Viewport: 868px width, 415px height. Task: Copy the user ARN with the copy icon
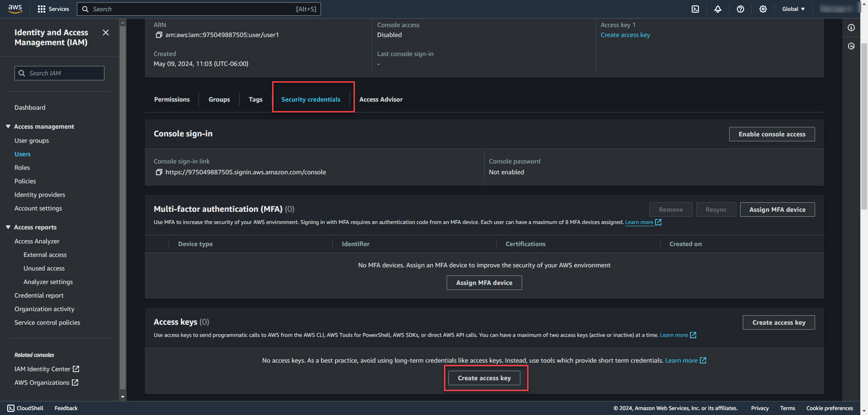pyautogui.click(x=159, y=35)
